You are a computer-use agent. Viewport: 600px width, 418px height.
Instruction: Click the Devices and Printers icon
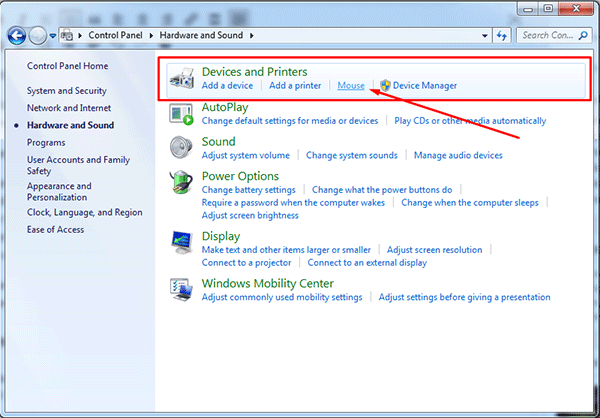182,78
